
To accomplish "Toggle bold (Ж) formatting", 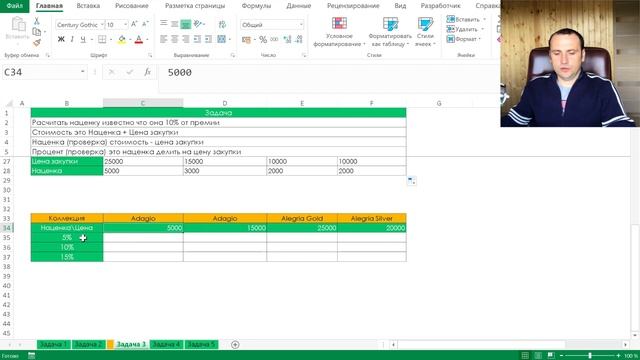I will click(61, 39).
